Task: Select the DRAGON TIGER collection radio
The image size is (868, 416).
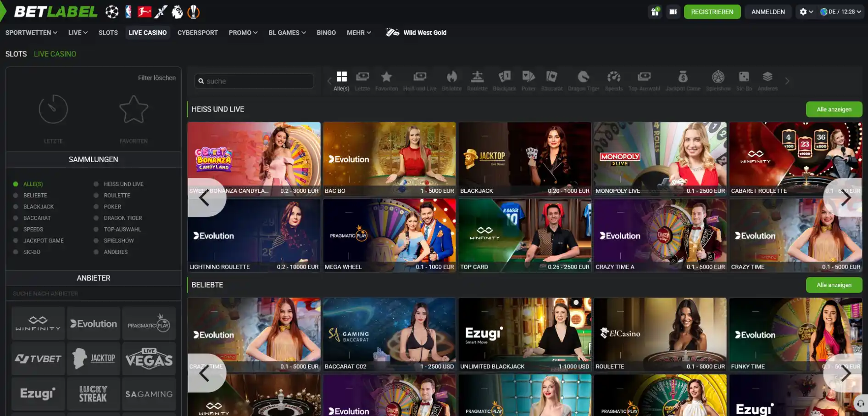Action: coord(96,218)
